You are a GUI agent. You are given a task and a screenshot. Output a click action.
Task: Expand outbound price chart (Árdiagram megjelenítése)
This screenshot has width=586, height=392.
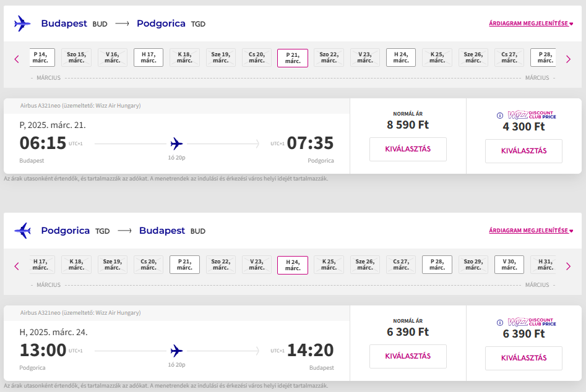click(531, 23)
